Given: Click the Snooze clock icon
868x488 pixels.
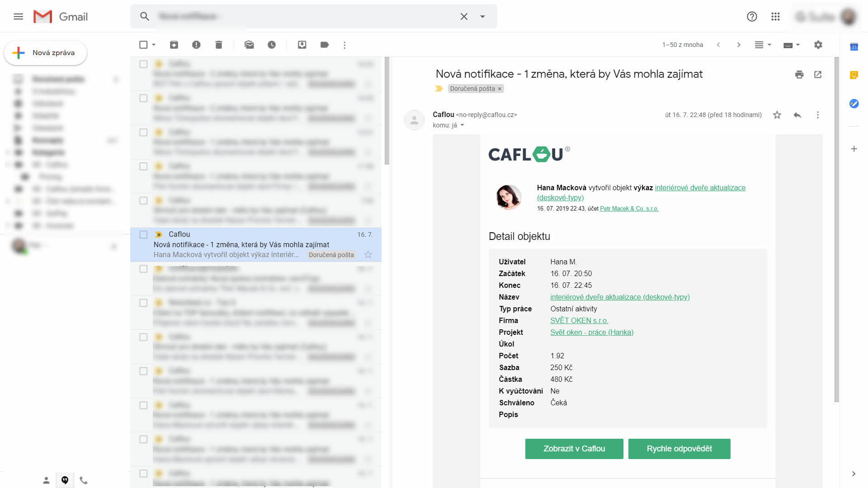Looking at the screenshot, I should [272, 45].
